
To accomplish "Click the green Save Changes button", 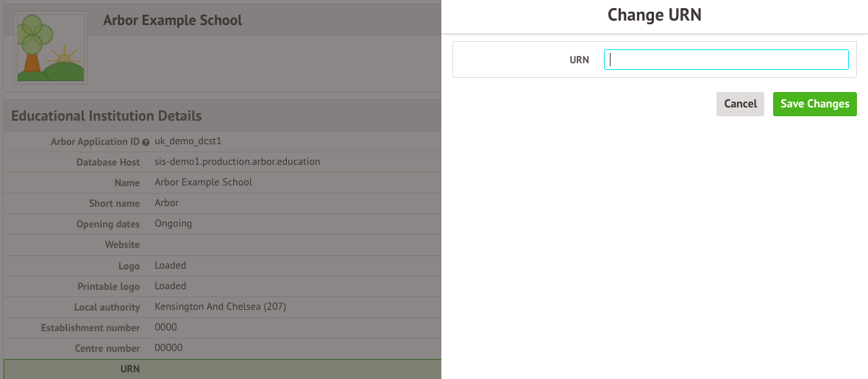I will [814, 104].
